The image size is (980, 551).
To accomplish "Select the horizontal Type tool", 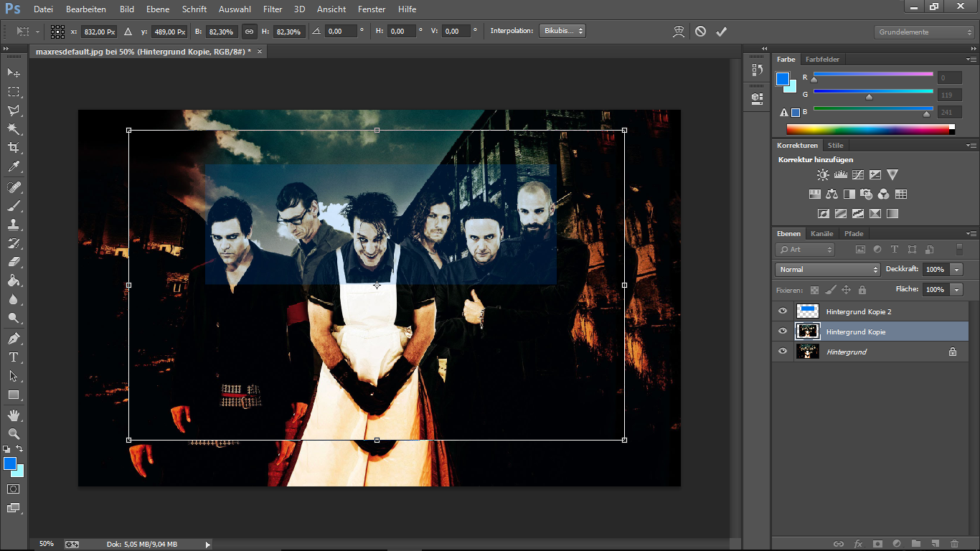I will [x=13, y=357].
